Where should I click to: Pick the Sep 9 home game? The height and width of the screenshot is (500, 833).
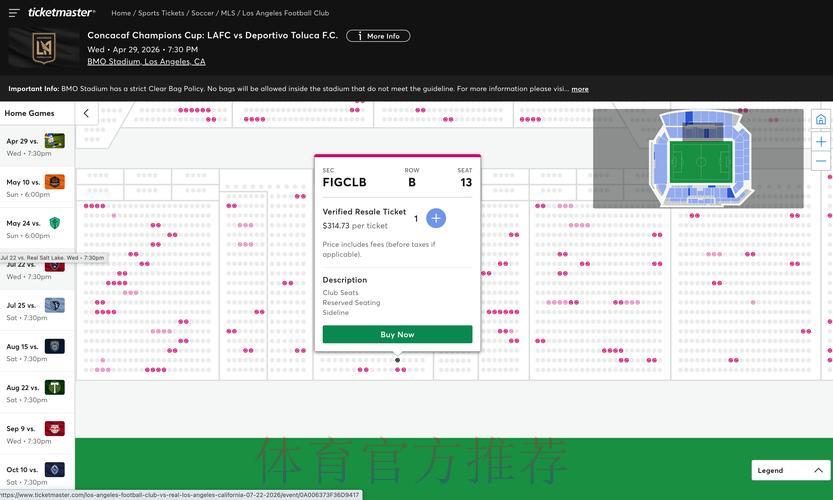click(37, 434)
